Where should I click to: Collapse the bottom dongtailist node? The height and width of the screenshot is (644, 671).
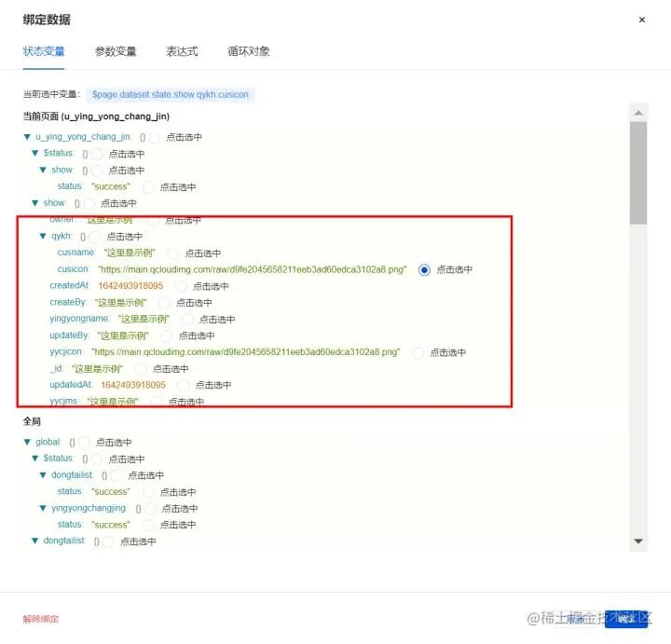[35, 541]
